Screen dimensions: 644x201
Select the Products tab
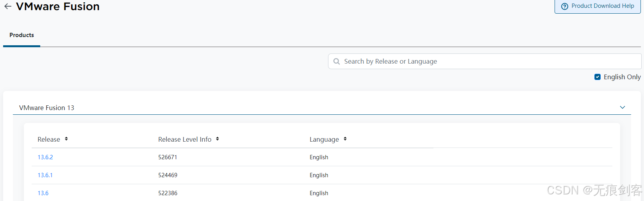tap(21, 35)
